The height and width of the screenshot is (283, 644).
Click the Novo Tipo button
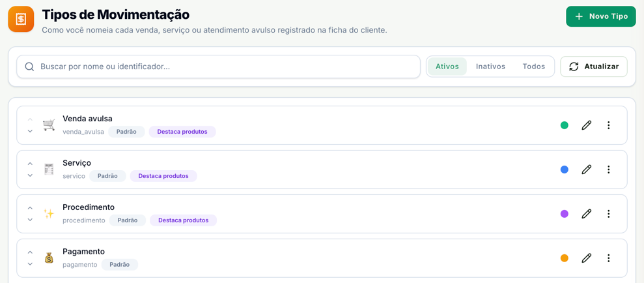click(x=601, y=16)
